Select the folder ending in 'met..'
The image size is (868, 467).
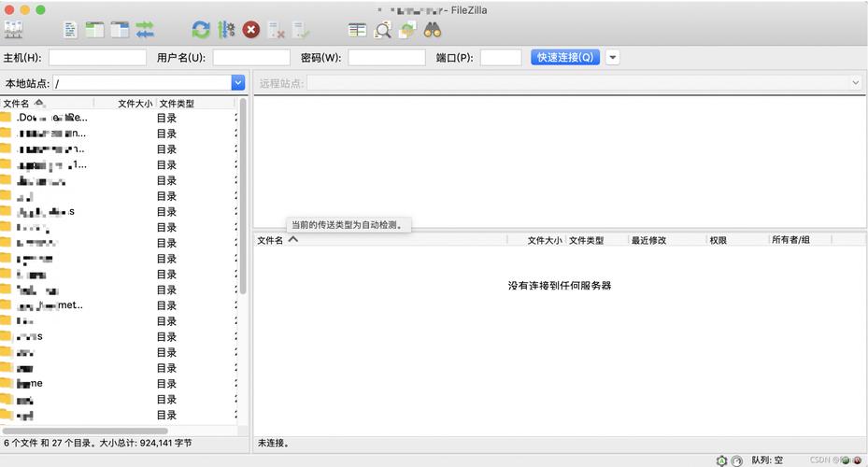(x=51, y=305)
